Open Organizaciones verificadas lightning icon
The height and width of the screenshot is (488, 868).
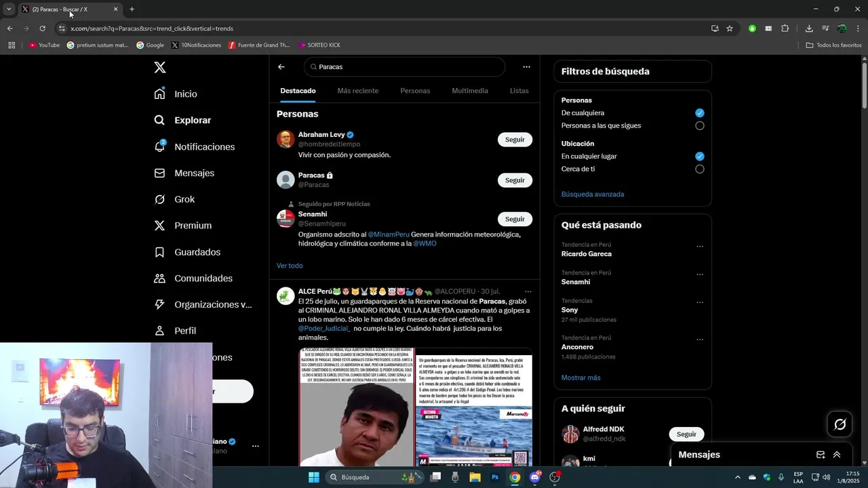160,304
